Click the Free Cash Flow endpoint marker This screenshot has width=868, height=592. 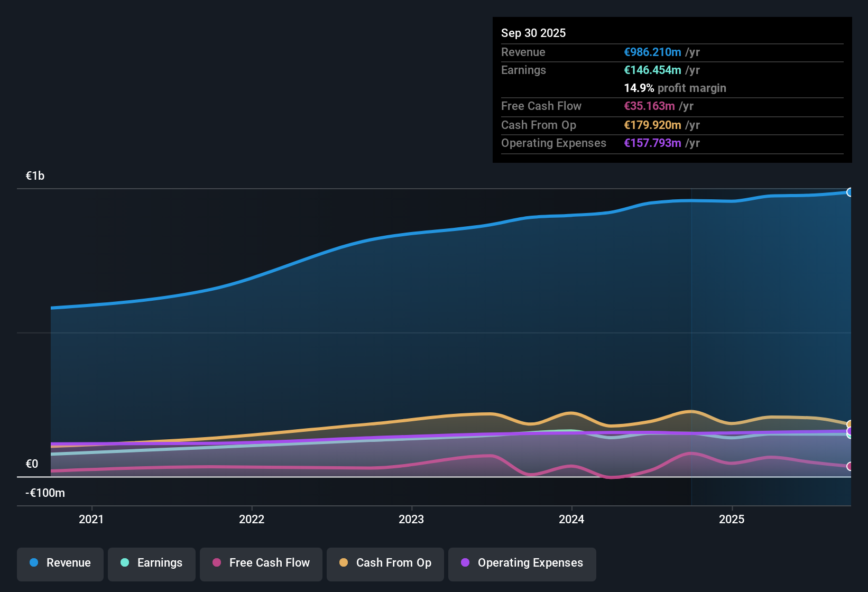(x=851, y=466)
